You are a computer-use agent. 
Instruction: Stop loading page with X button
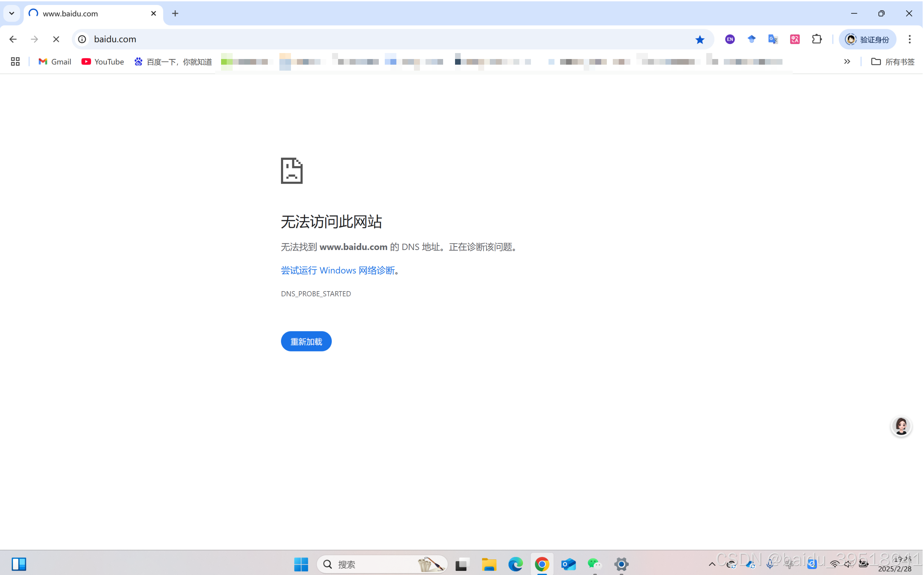[x=56, y=39]
